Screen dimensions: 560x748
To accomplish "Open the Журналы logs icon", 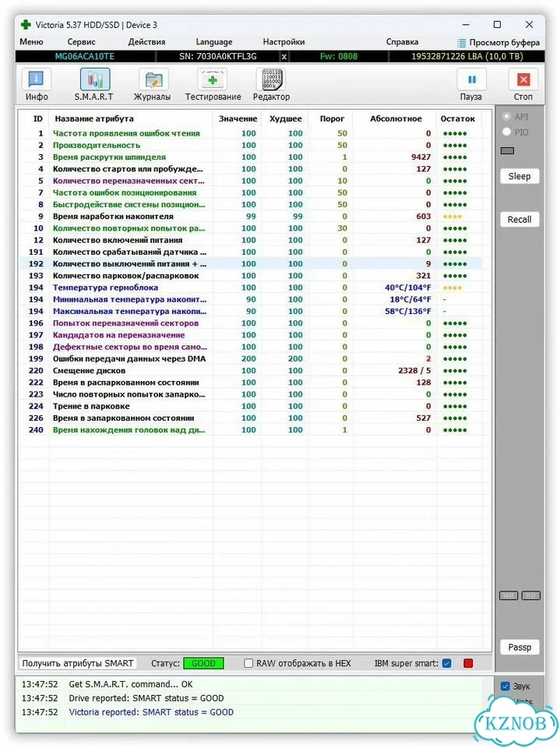I will [x=153, y=79].
